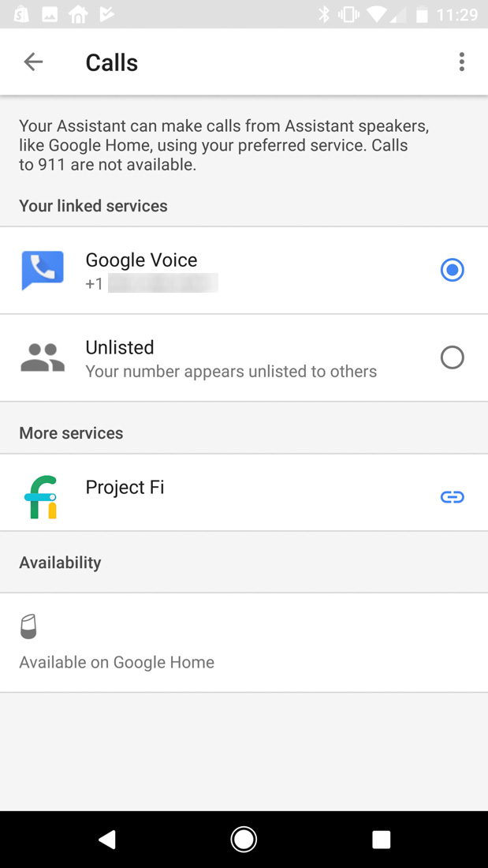Tap the Google Home speaker icon
Viewport: 488px width, 868px height.
[x=28, y=628]
